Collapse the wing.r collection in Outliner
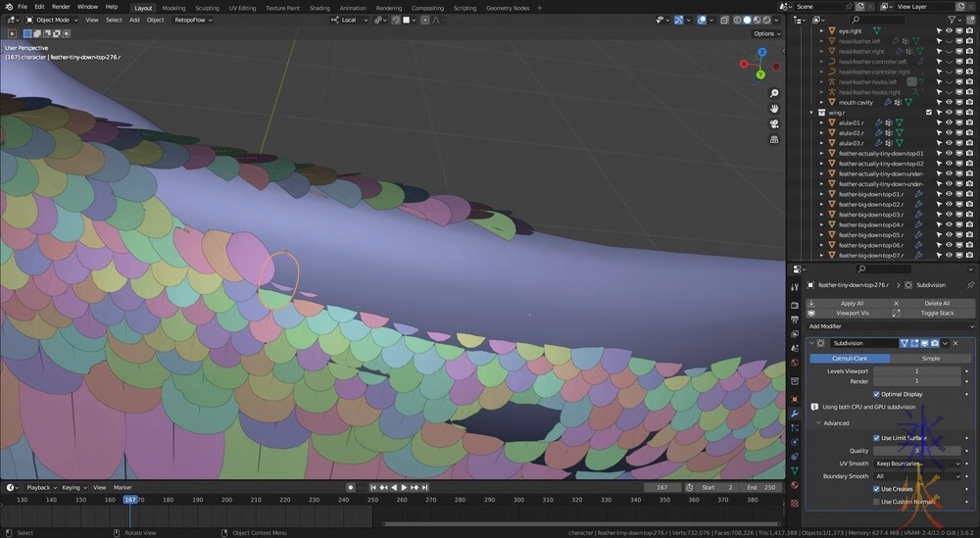This screenshot has height=538, width=980. coord(811,113)
